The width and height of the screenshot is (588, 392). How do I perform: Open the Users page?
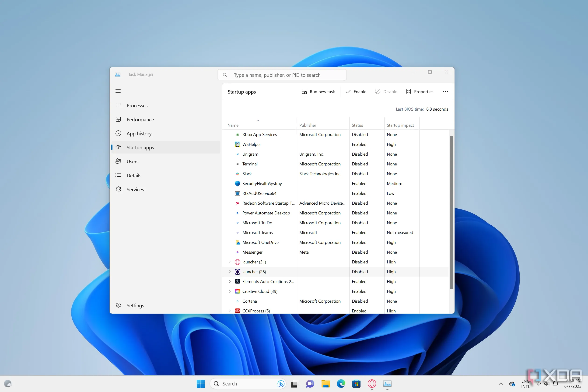click(133, 161)
